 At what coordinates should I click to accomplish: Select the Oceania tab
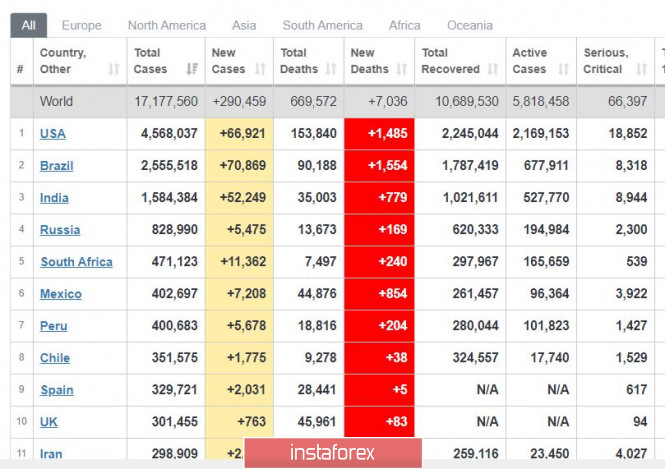[469, 25]
